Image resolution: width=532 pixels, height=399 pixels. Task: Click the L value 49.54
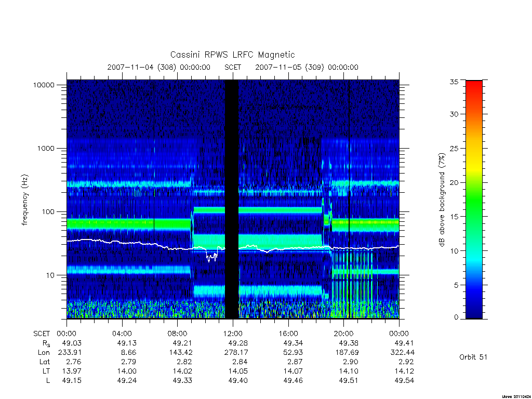coord(404,381)
